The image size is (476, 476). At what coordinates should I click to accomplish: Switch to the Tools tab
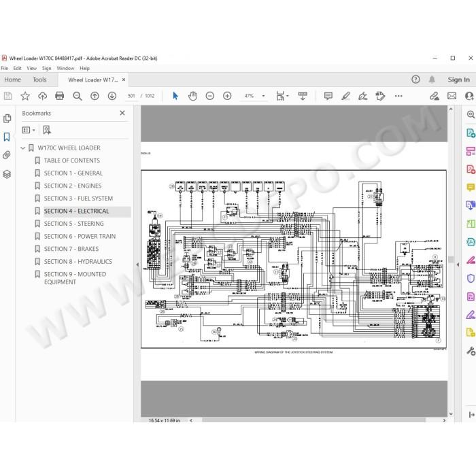[x=39, y=80]
